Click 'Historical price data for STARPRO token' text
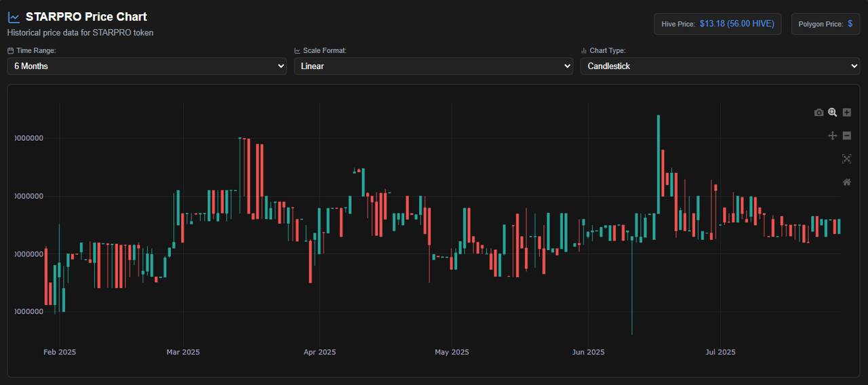868x385 pixels. tap(81, 33)
